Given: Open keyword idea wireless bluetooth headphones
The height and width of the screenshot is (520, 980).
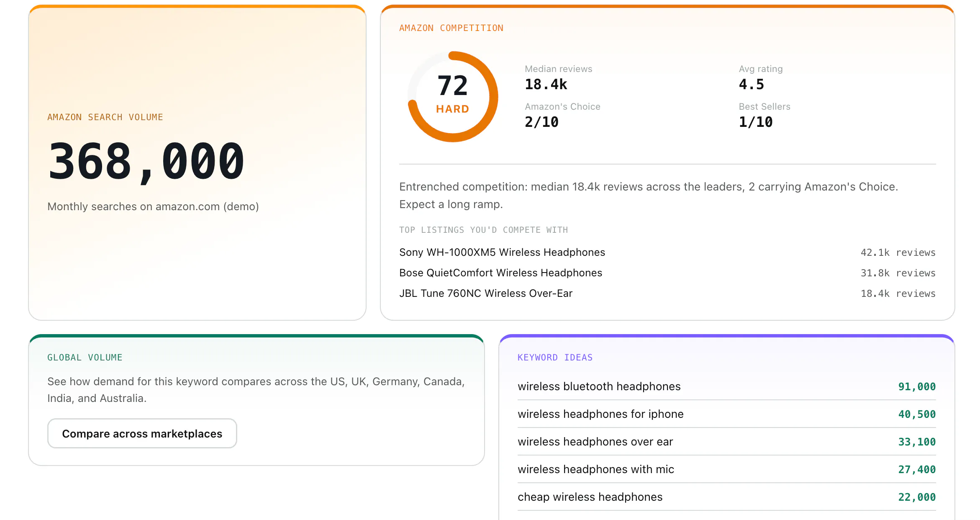Looking at the screenshot, I should (726, 386).
